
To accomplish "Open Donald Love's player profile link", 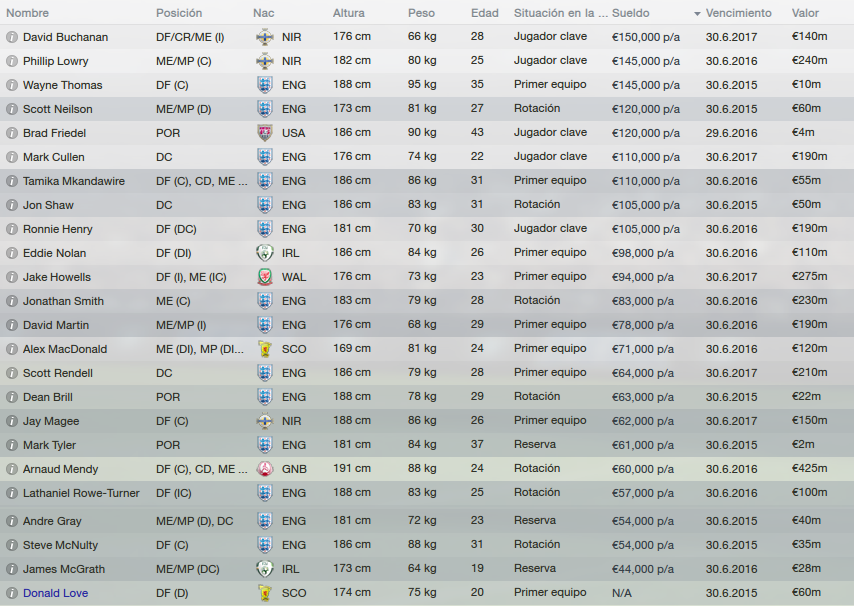I will click(x=56, y=593).
